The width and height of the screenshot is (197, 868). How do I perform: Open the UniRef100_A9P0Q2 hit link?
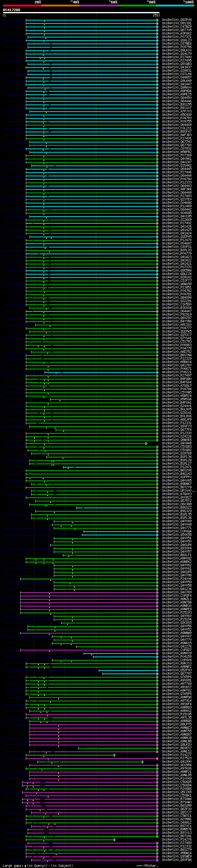177,559
